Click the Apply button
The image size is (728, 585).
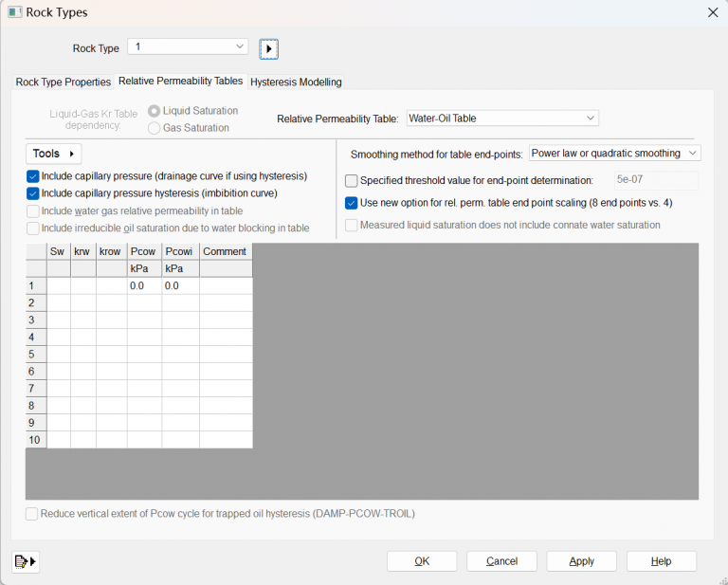(x=581, y=561)
